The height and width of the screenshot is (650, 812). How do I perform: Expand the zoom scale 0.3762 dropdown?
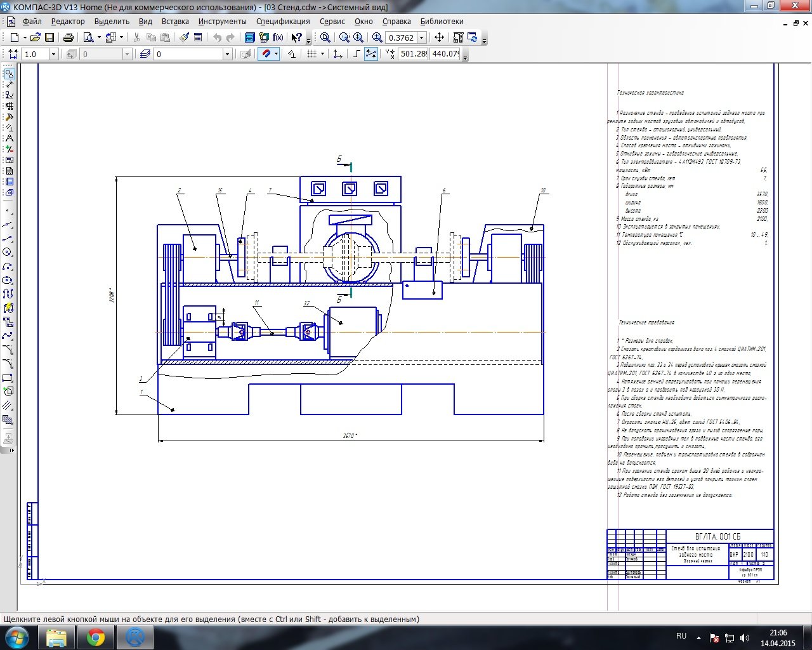tap(421, 37)
